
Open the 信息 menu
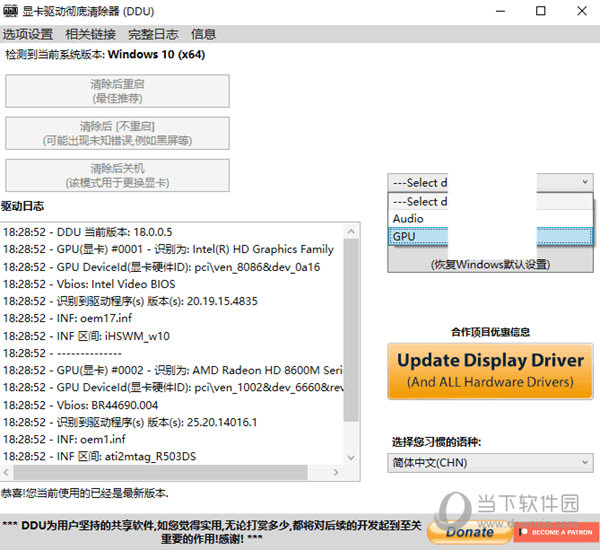point(203,34)
